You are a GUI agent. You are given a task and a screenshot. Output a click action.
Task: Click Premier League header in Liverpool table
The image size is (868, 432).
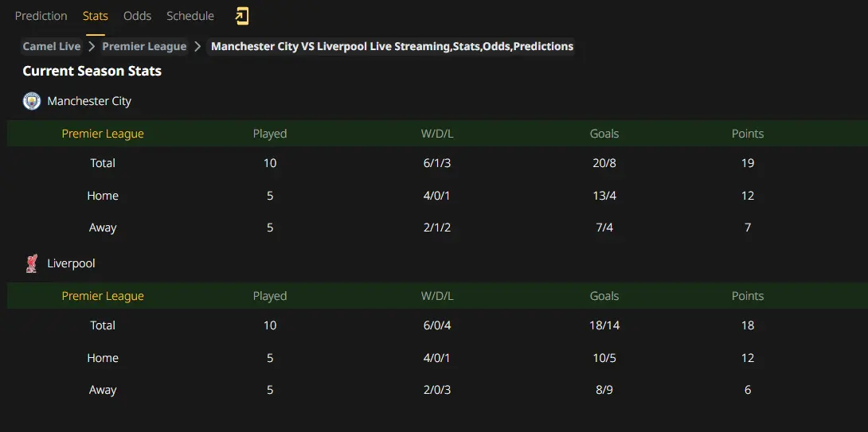tap(103, 296)
